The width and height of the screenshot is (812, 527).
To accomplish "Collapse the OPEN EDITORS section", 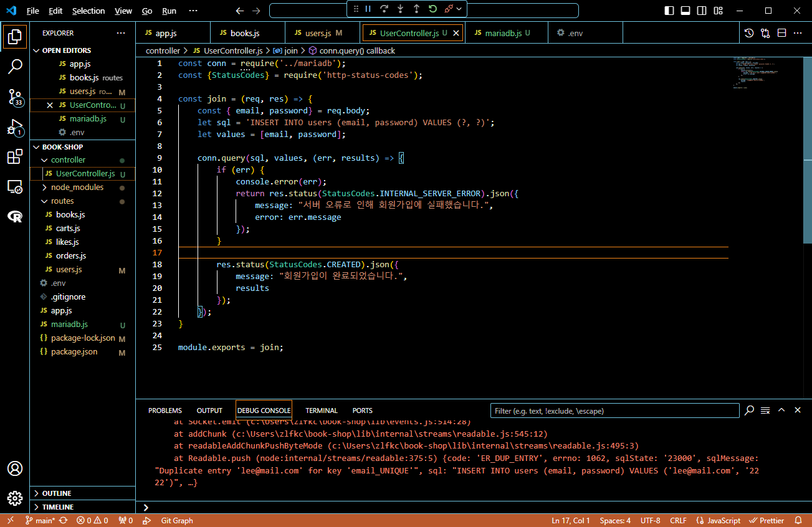I will tap(82, 50).
